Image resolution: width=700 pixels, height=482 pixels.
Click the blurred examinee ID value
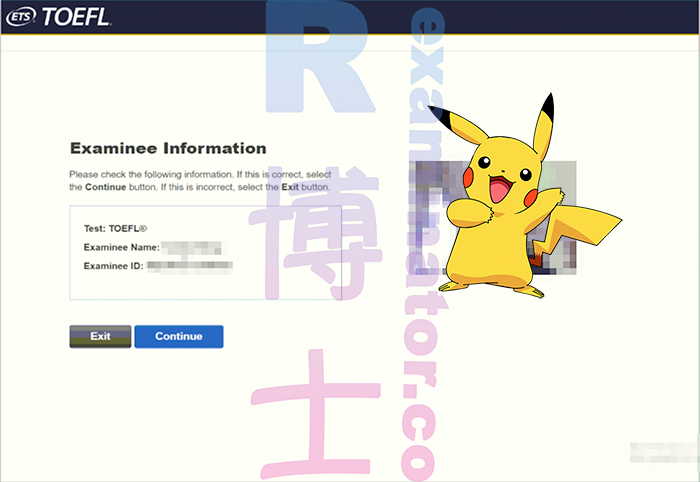(x=190, y=266)
